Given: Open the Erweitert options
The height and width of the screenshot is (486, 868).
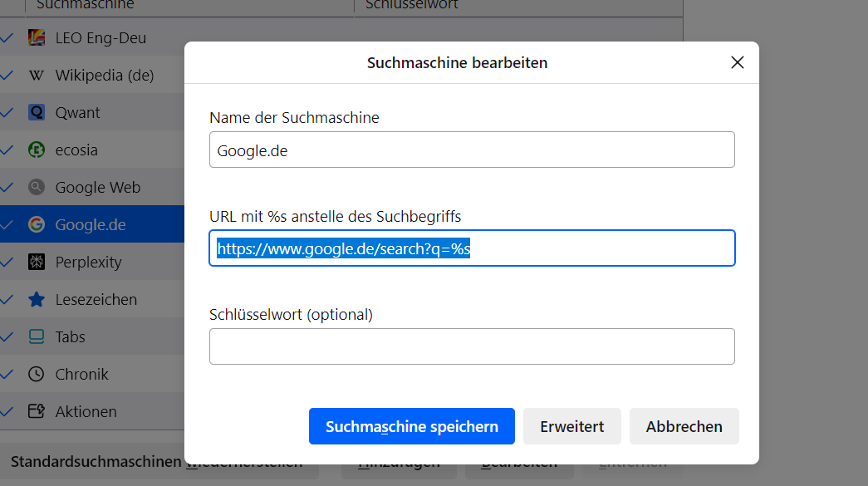Looking at the screenshot, I should (571, 426).
